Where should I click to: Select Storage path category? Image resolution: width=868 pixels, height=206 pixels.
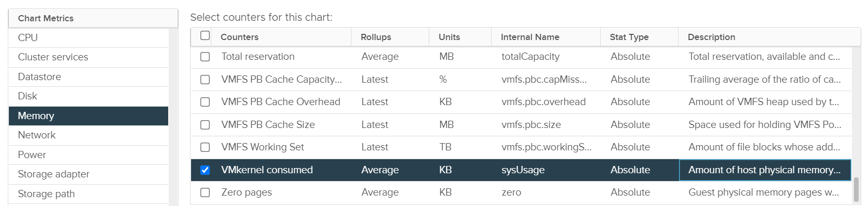point(88,194)
